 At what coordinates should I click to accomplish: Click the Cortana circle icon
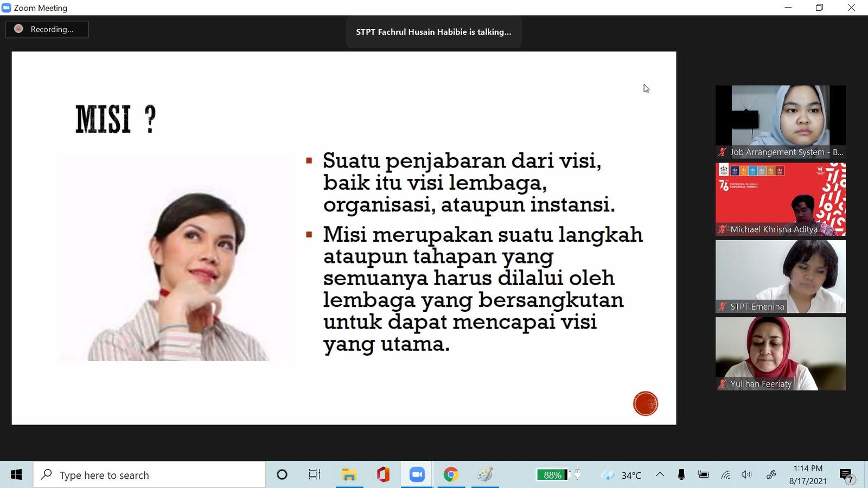tap(282, 475)
